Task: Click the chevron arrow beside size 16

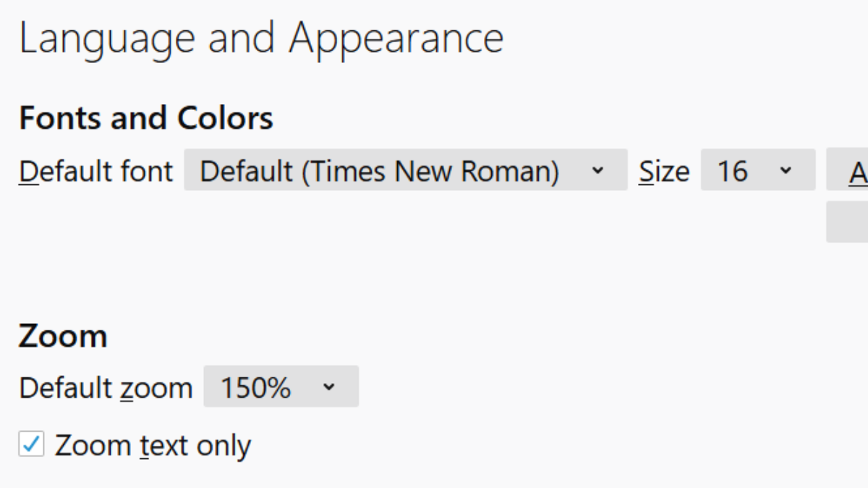Action: (x=786, y=171)
